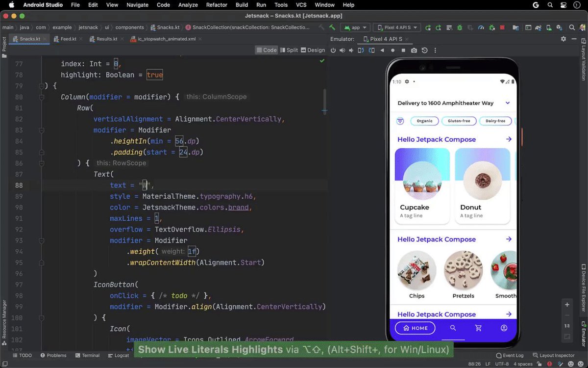Open emulator extended controls three-dots icon

[435, 50]
